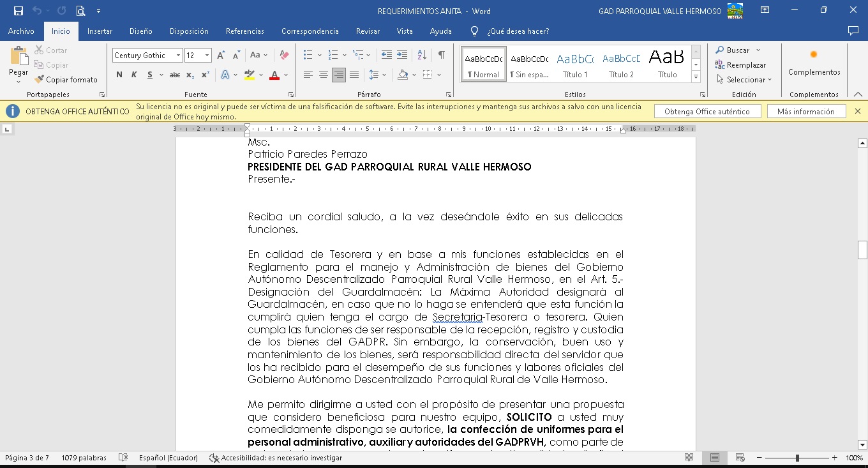
Task: Toggle justified text alignment
Action: click(354, 75)
